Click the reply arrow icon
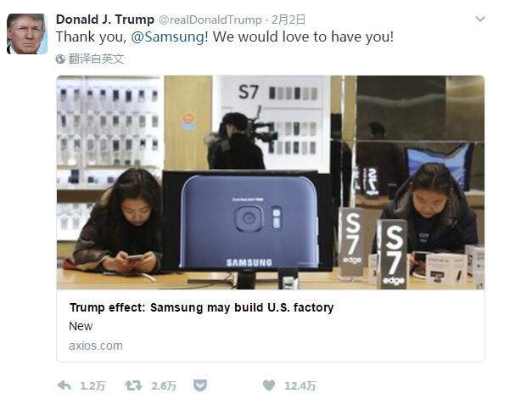Image resolution: width=532 pixels, height=399 pixels. click(x=64, y=385)
